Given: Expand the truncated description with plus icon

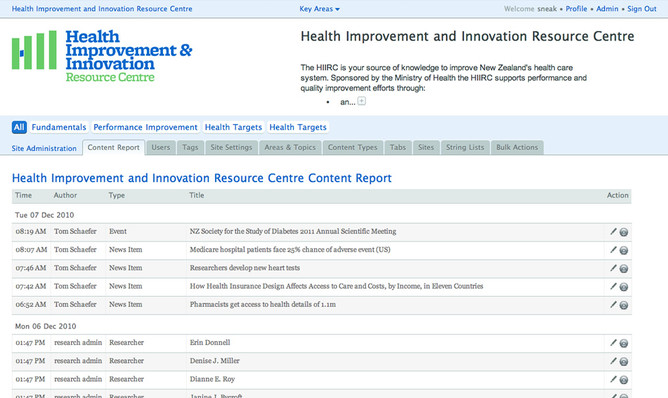Looking at the screenshot, I should coord(362,101).
